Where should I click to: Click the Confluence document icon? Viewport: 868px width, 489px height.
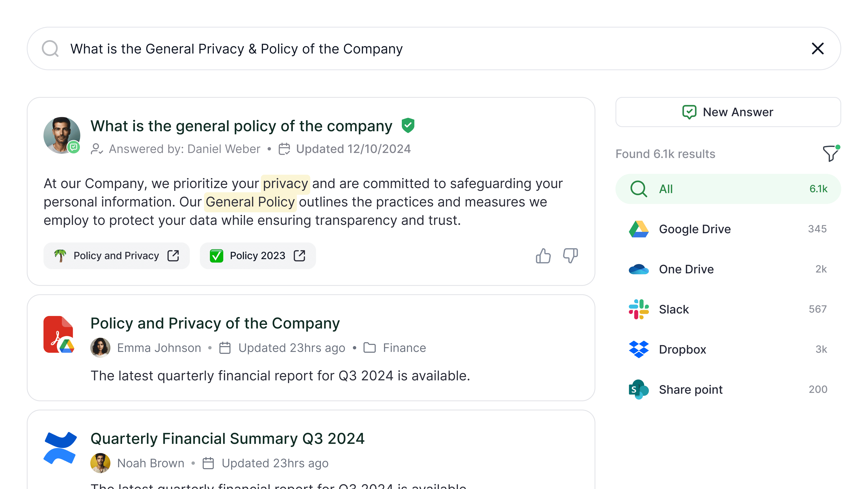tap(60, 448)
